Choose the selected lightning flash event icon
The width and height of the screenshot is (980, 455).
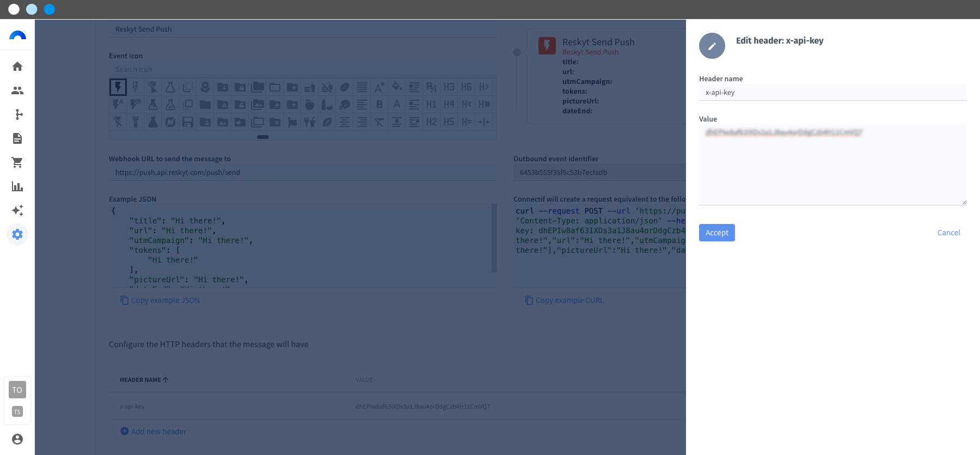118,87
